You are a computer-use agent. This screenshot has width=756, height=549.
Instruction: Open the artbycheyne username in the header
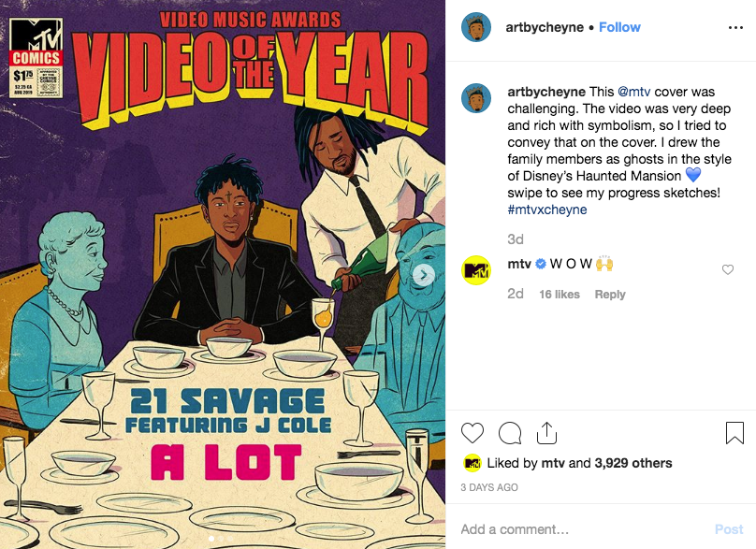[x=545, y=28]
